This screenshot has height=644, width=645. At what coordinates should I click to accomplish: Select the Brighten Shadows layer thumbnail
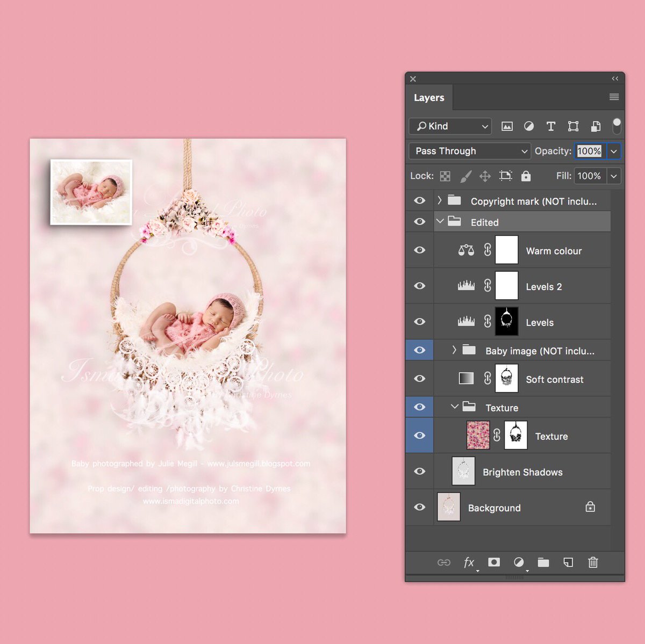pos(463,472)
